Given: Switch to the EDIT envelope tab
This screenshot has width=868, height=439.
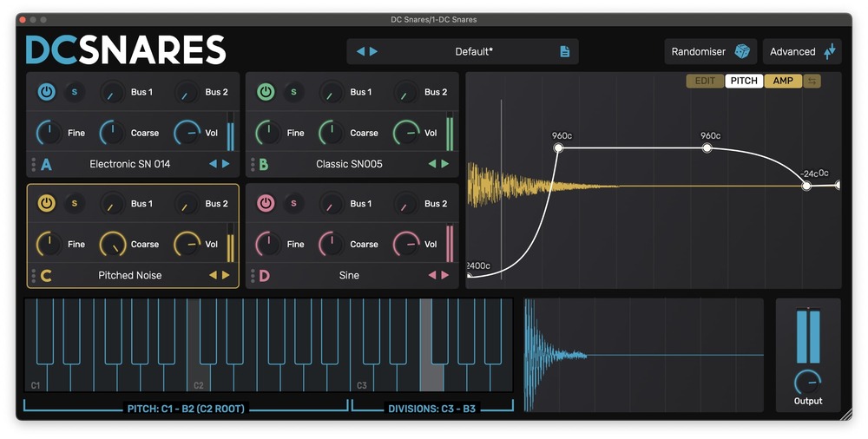Looking at the screenshot, I should [705, 81].
